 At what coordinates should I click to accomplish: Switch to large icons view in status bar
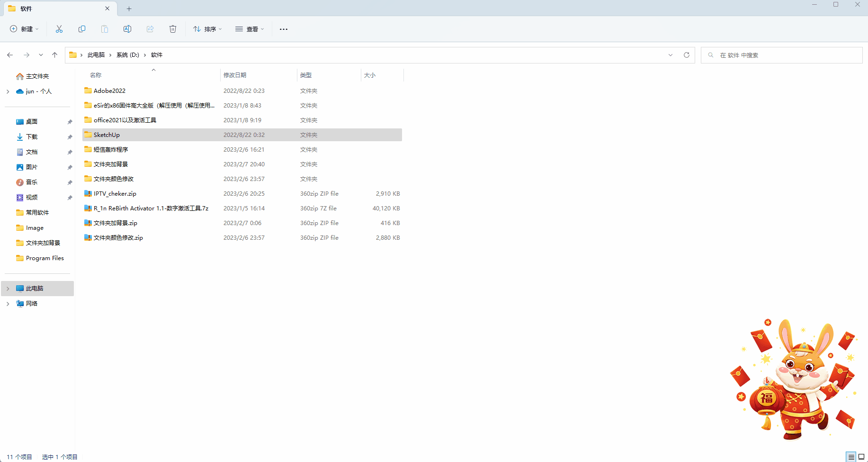(861, 457)
